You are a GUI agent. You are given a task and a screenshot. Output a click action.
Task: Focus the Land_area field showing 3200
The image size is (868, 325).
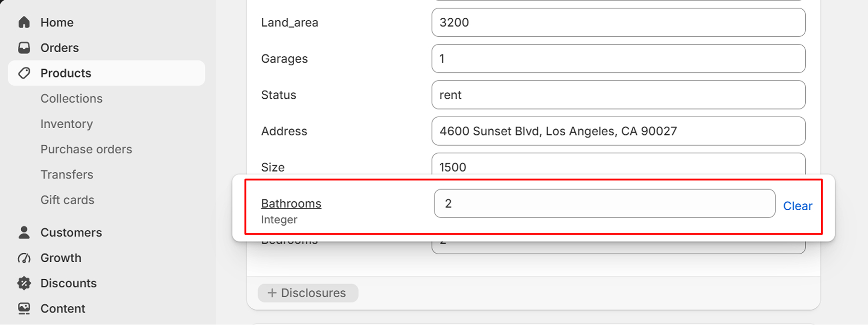pos(619,22)
